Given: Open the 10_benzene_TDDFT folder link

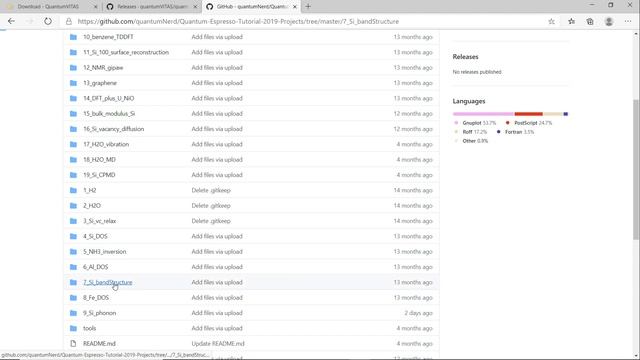Looking at the screenshot, I should pyautogui.click(x=108, y=37).
